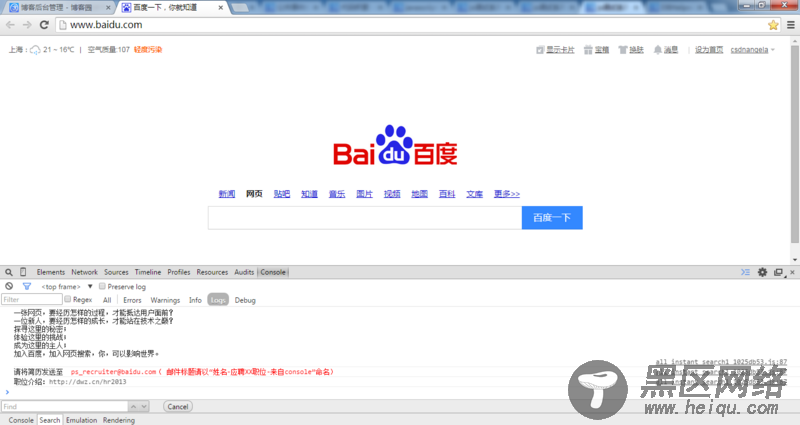Image resolution: width=800 pixels, height=425 pixels.
Task: Open the 新闻 news link
Action: (x=227, y=194)
